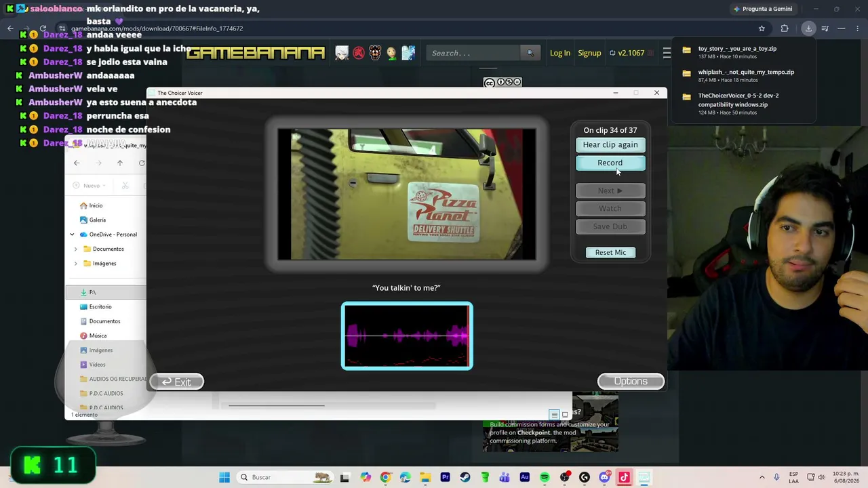868x488 pixels.
Task: Click the purple audio waveform display
Action: pyautogui.click(x=407, y=336)
